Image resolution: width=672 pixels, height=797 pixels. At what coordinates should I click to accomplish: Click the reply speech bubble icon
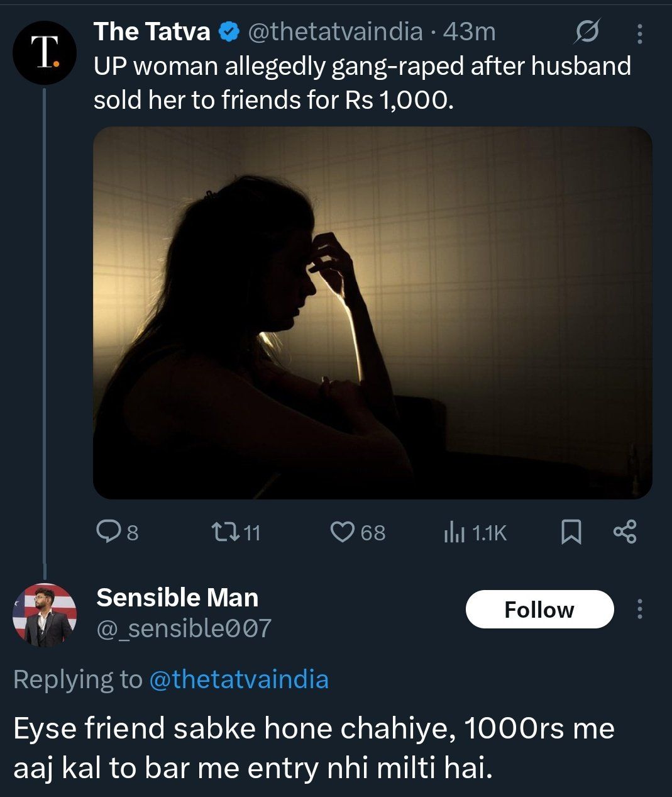click(x=108, y=532)
